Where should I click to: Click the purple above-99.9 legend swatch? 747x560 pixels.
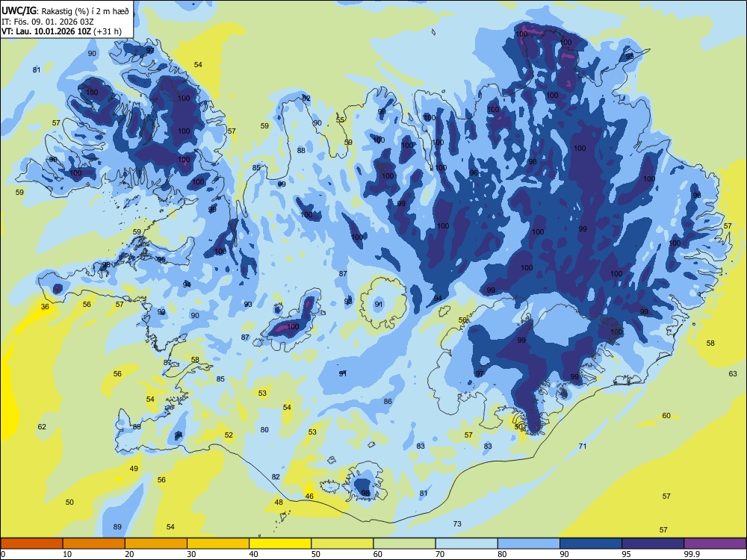pyautogui.click(x=715, y=544)
